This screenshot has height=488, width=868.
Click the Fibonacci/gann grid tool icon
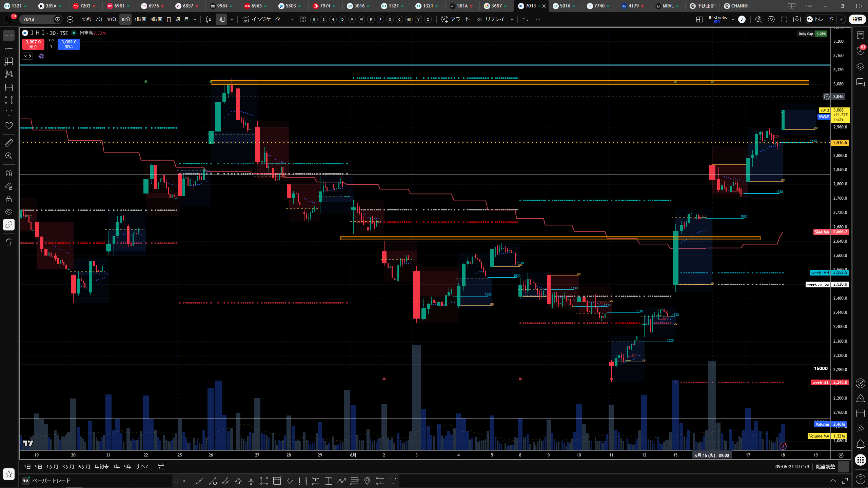pyautogui.click(x=9, y=61)
